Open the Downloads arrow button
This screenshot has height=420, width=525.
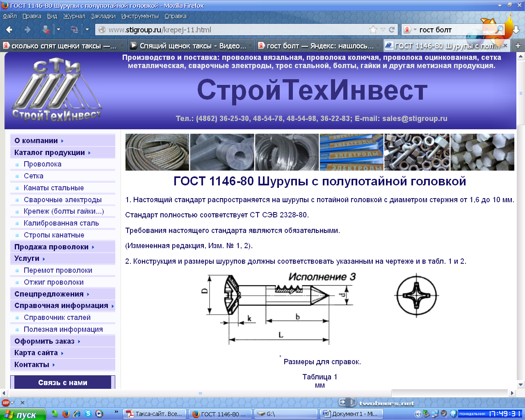point(516,30)
